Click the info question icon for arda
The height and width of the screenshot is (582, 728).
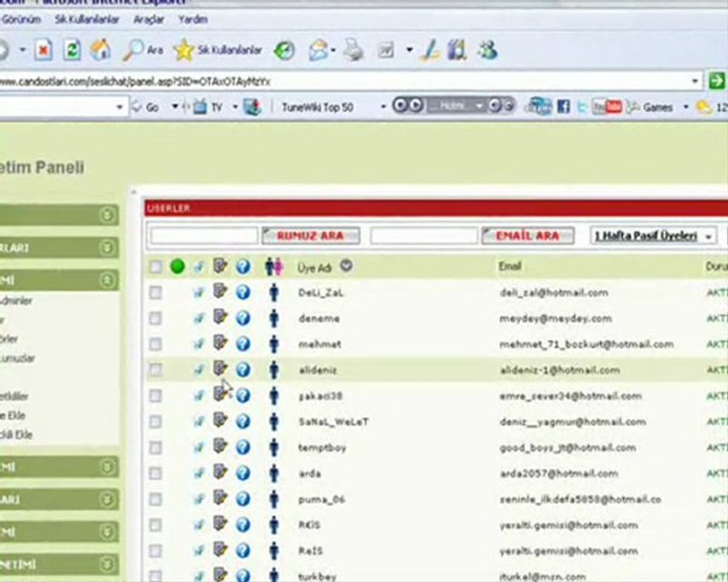(243, 474)
